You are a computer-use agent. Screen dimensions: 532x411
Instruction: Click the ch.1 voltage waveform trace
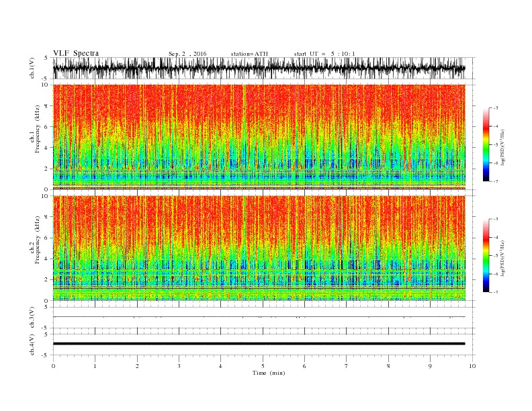pyautogui.click(x=259, y=68)
